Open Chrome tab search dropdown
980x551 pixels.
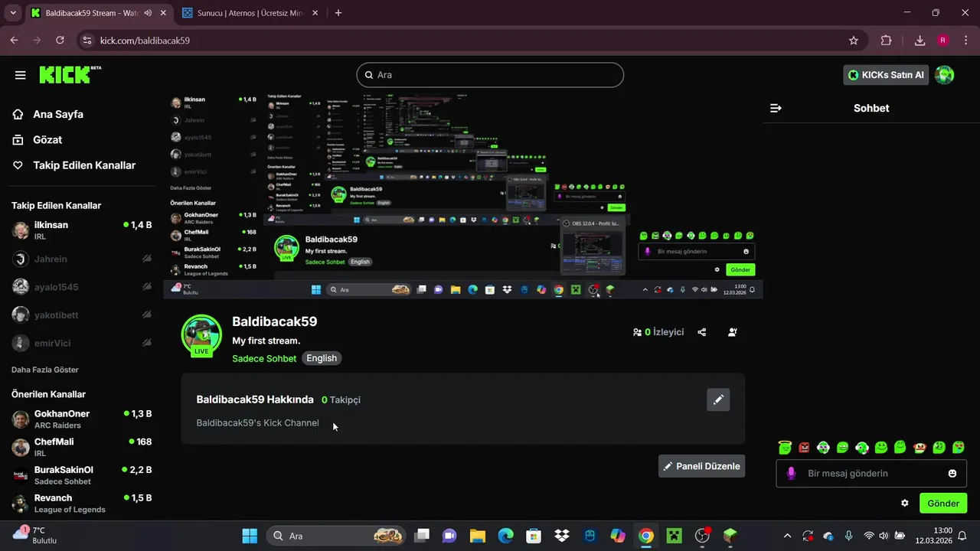pos(12,13)
